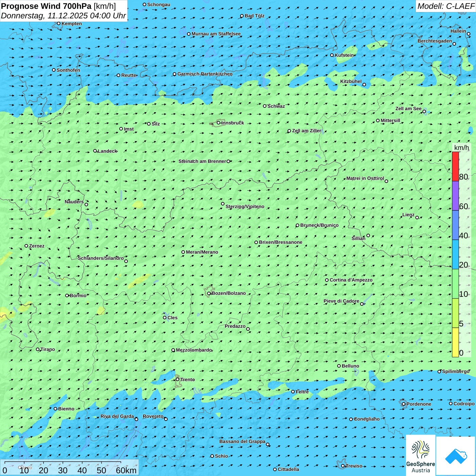Click the 'km/h' legend unit label
The width and height of the screenshot is (476, 476).
pyautogui.click(x=461, y=148)
